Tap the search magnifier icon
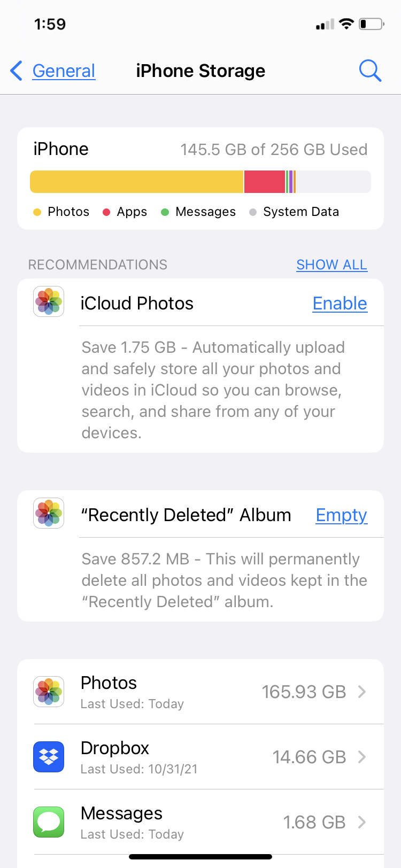The width and height of the screenshot is (401, 868). coord(370,71)
